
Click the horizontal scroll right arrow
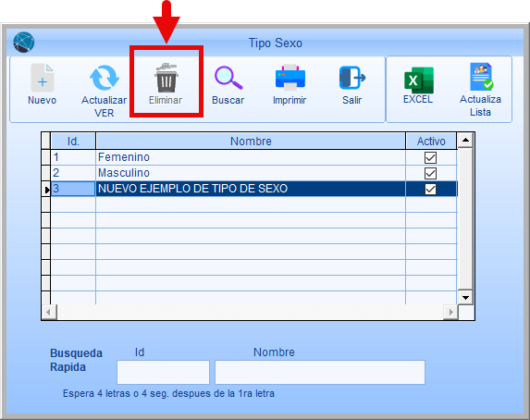pos(450,312)
